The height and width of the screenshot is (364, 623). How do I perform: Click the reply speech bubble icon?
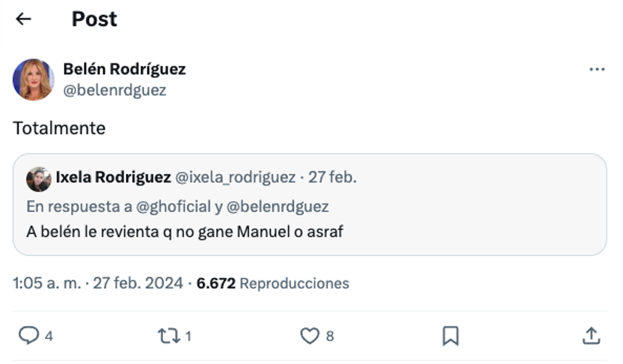pyautogui.click(x=29, y=335)
